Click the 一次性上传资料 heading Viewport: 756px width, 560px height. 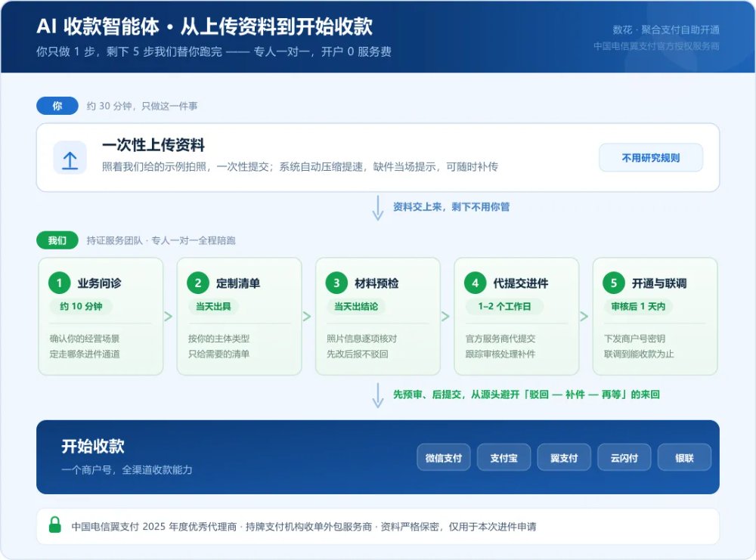pyautogui.click(x=153, y=145)
